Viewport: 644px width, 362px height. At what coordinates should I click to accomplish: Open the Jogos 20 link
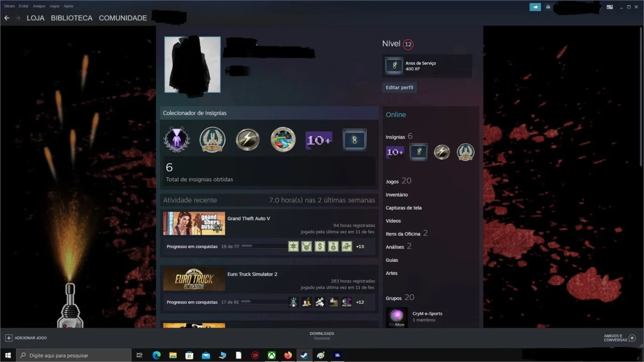point(398,181)
